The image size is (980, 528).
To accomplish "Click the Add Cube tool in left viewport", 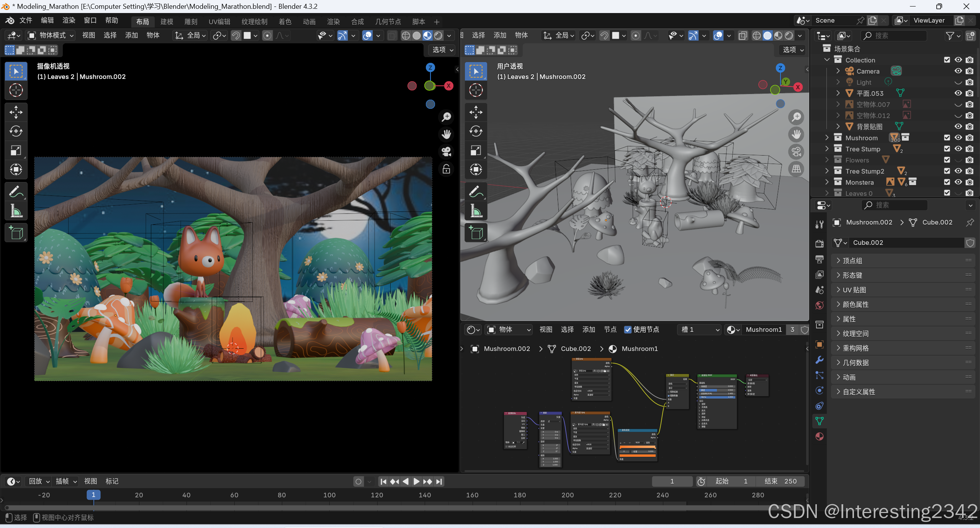I will [x=16, y=233].
